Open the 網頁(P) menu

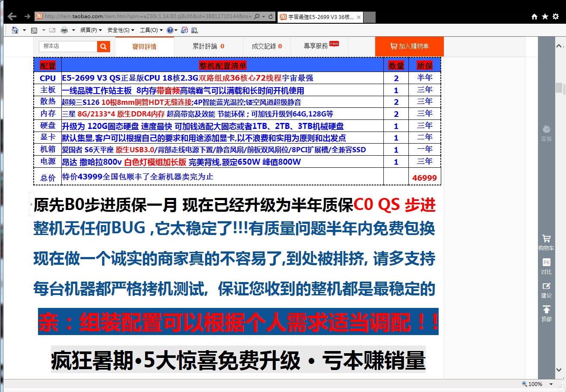91,30
